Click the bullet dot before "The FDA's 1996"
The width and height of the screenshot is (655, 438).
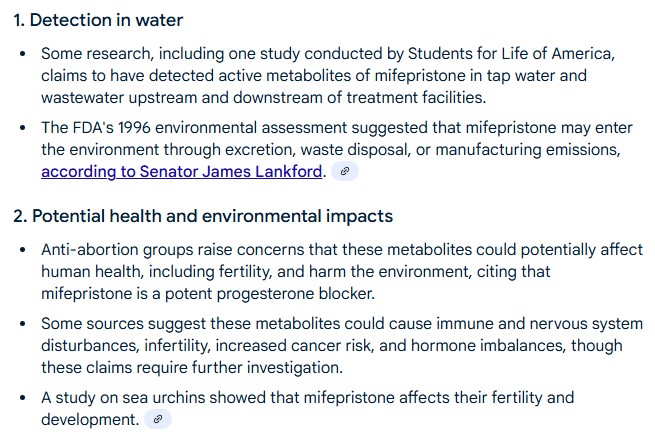click(x=22, y=128)
